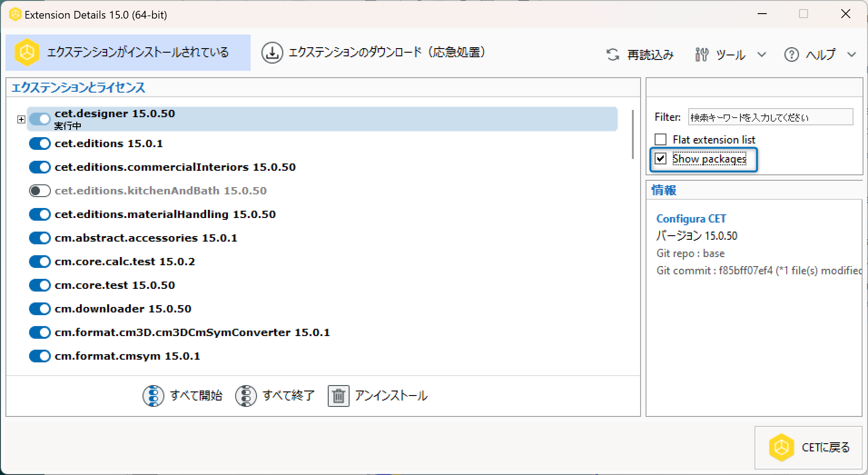
Task: Toggle the cet.designer 15.0.50 switch
Action: 39,119
